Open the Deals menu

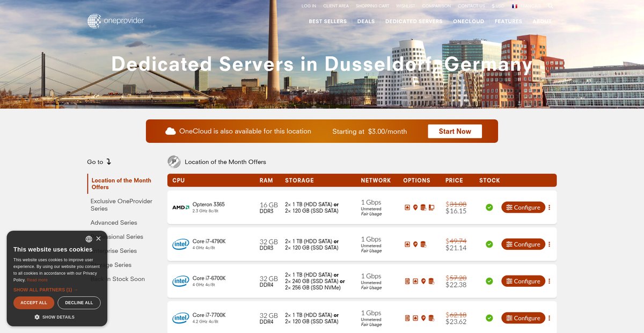[x=366, y=21]
